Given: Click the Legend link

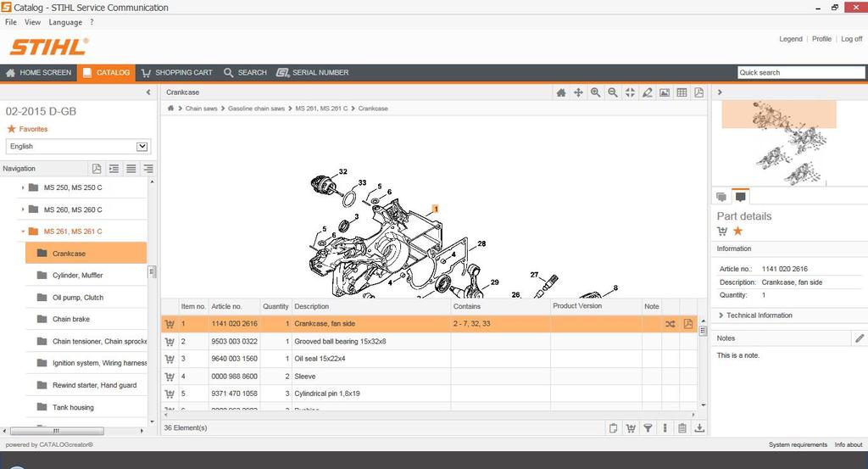Looking at the screenshot, I should click(x=791, y=39).
